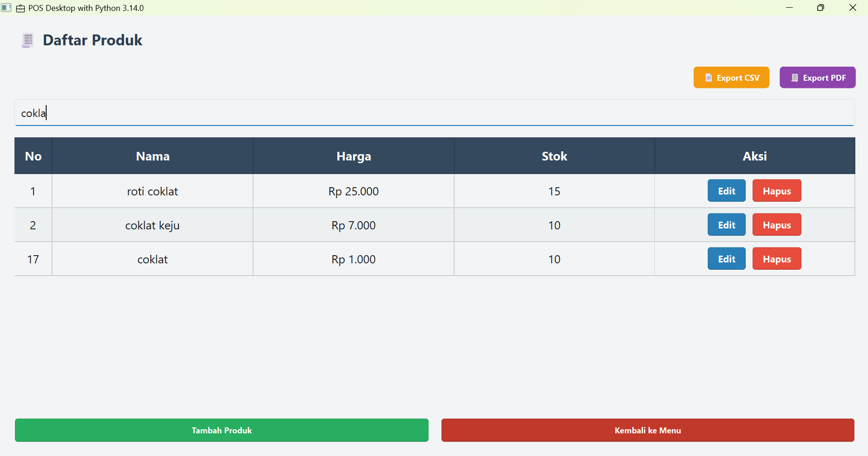Edit the coklat keju product

[x=726, y=225]
